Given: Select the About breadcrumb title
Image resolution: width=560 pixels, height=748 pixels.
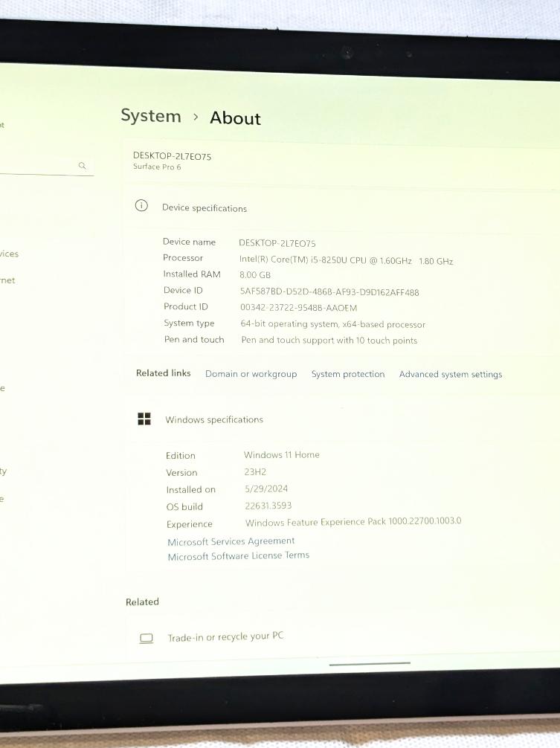Looking at the screenshot, I should tap(235, 118).
